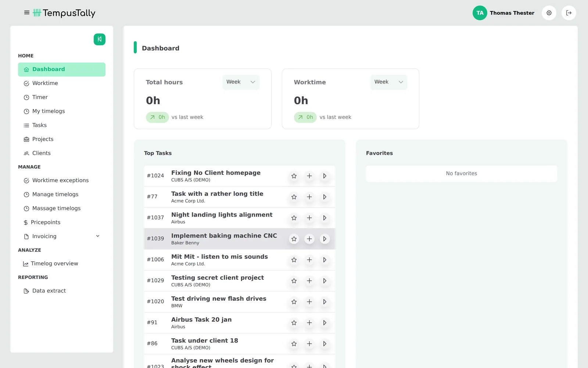Go to Massage timelogs
The height and width of the screenshot is (368, 588).
[62, 208]
